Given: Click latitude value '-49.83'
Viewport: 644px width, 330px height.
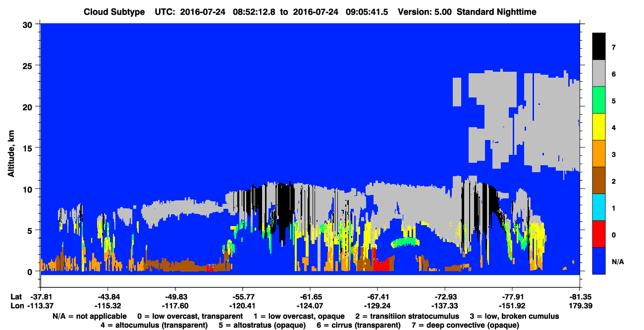Looking at the screenshot, I should (x=175, y=297).
